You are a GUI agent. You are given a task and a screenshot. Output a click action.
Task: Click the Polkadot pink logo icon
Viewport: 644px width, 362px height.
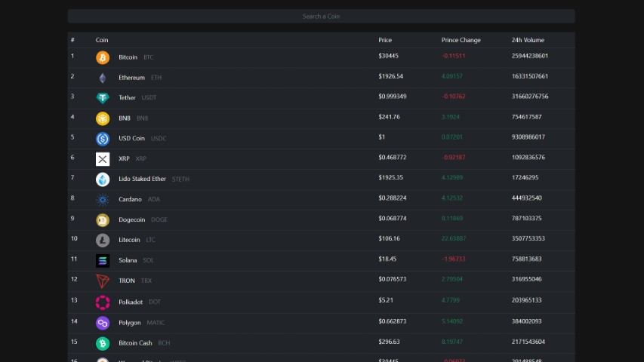point(103,302)
